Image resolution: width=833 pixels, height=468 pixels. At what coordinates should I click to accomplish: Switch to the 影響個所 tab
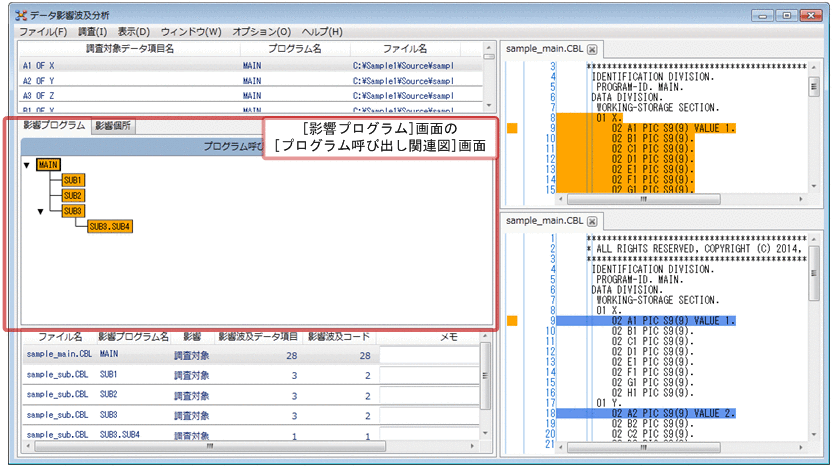pyautogui.click(x=113, y=126)
